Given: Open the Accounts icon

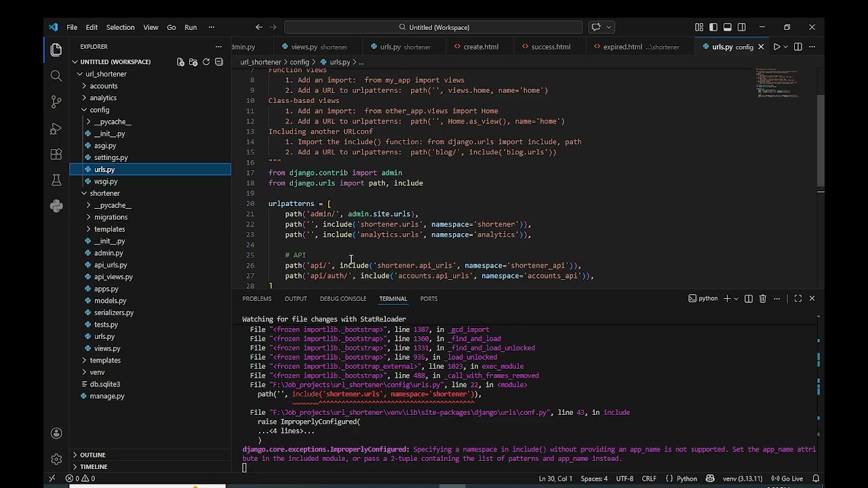Looking at the screenshot, I should coord(56,433).
